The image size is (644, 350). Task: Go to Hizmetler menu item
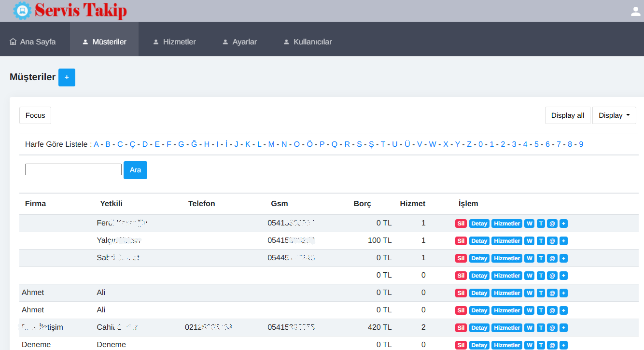pos(174,42)
